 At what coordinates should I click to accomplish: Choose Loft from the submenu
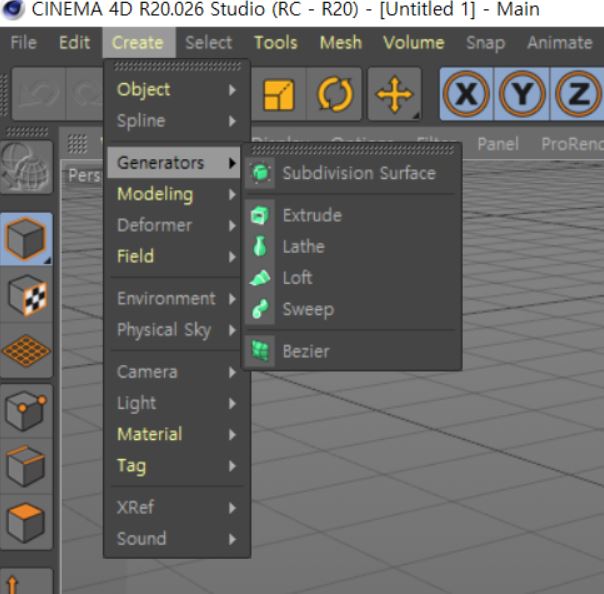[353, 278]
